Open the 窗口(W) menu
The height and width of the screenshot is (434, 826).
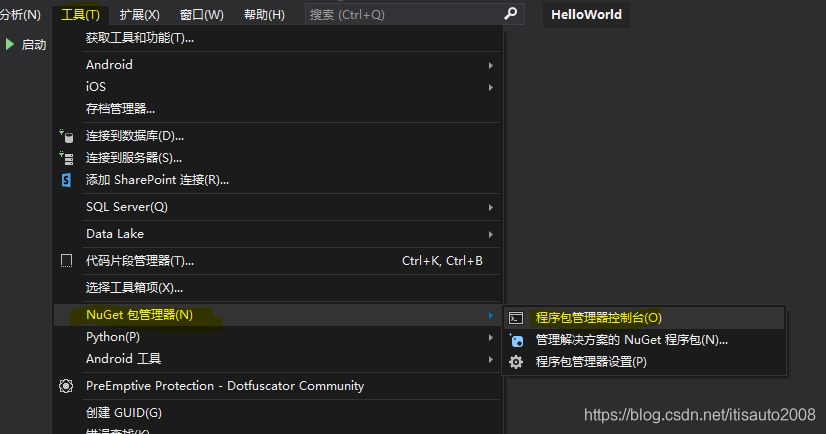[x=201, y=14]
